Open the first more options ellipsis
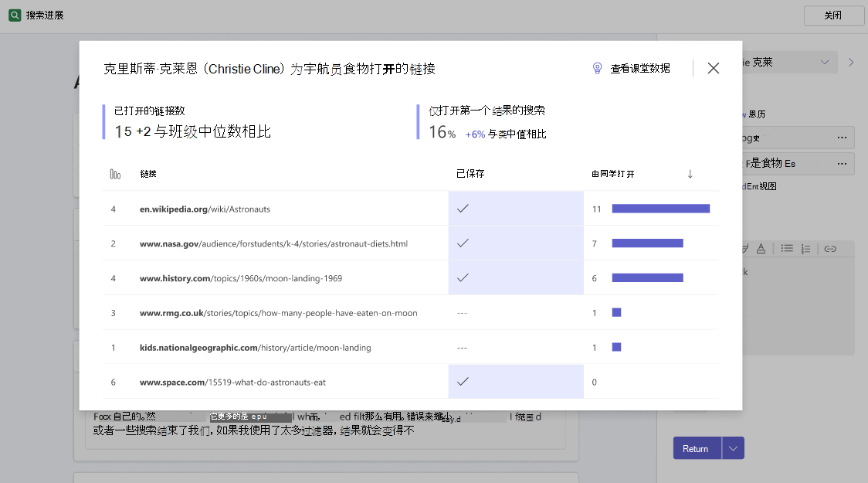The image size is (868, 483). (x=842, y=138)
